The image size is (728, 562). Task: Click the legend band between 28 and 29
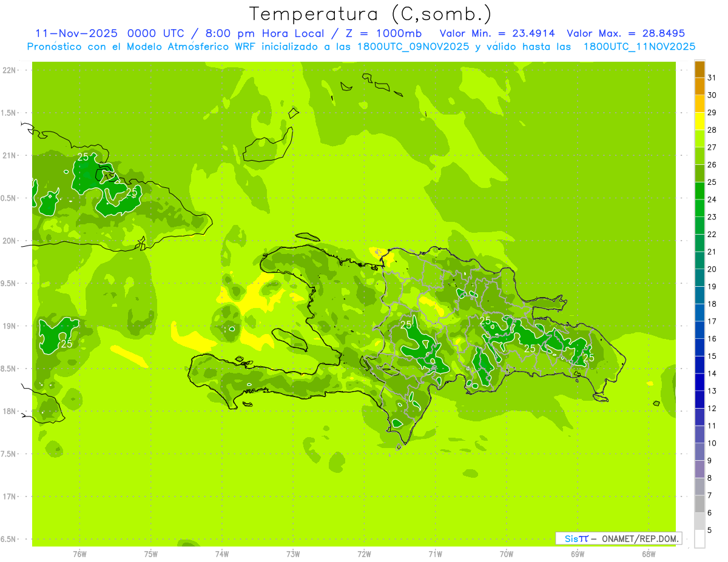[699, 121]
